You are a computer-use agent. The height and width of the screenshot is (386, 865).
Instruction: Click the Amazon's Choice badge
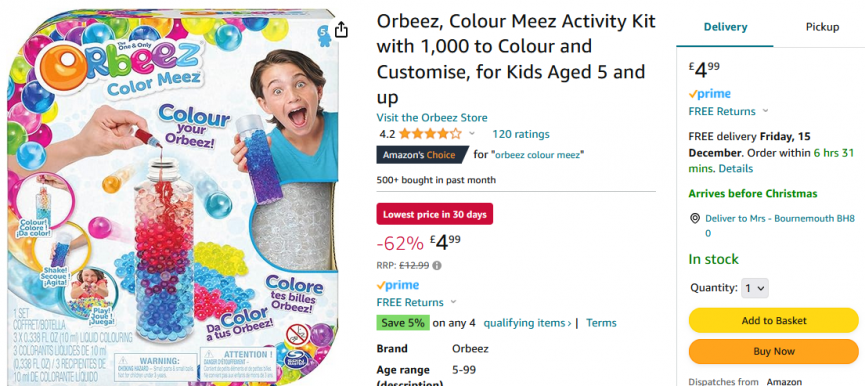tap(422, 155)
